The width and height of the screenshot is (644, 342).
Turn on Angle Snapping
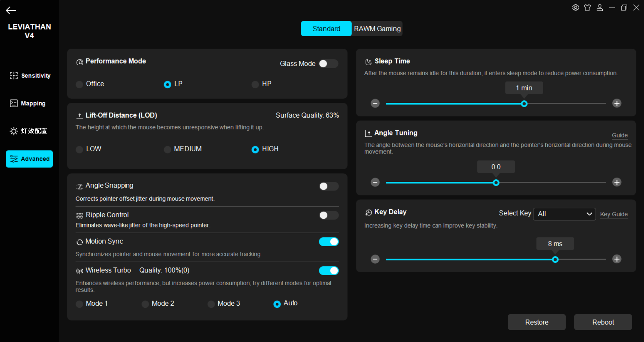point(328,186)
